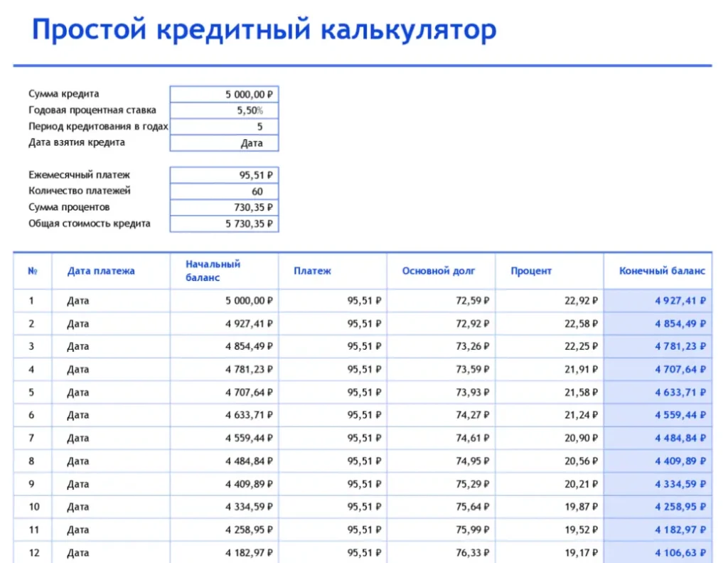Select interest cell 20,21 ₽ in row 9
Viewport: 728px width, 563px height.
550,483
